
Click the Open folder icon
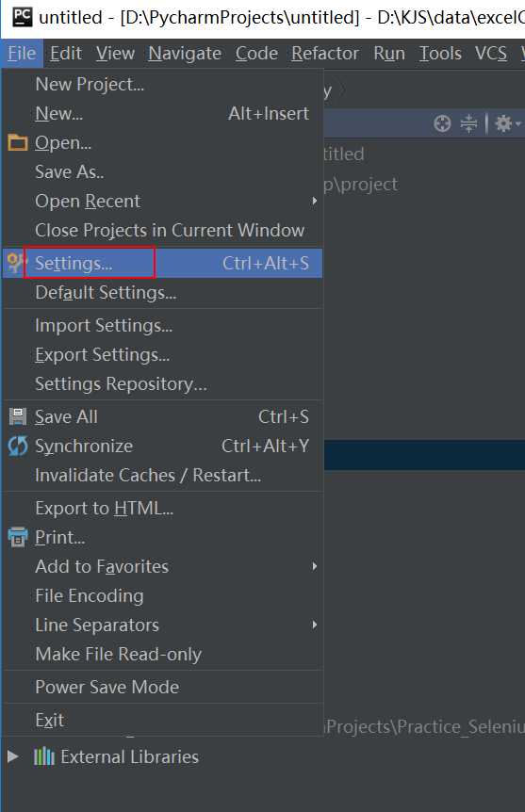(18, 142)
